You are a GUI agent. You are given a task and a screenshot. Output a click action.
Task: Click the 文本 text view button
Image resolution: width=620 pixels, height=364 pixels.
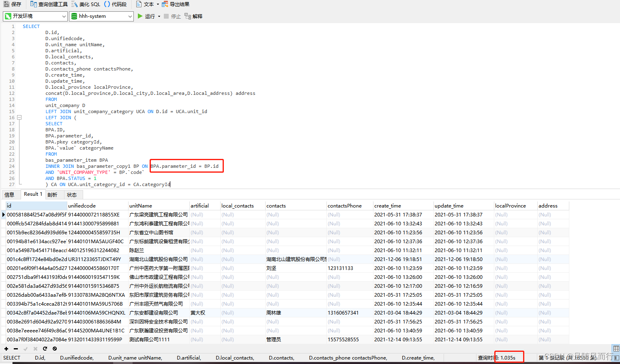tap(145, 4)
